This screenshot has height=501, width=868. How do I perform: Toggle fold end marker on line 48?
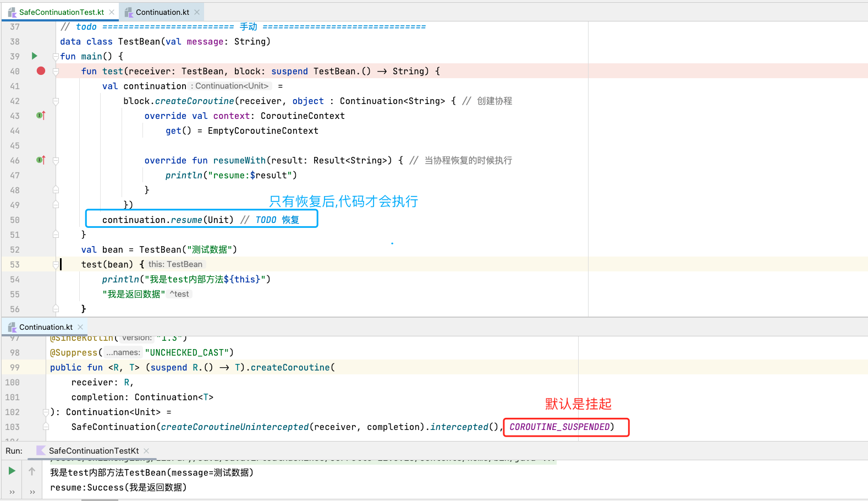click(x=56, y=190)
